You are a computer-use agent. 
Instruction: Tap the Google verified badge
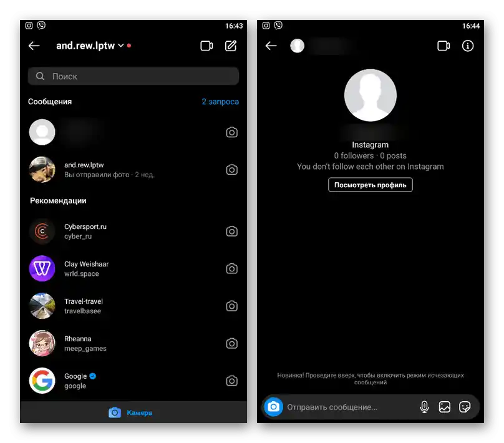point(93,376)
